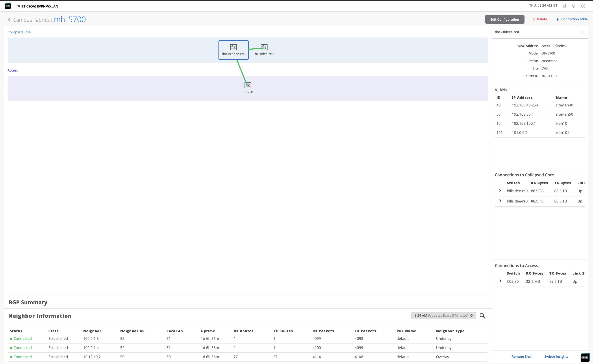Expand the C05-30 access connection row
The image size is (593, 364).
tap(500, 281)
